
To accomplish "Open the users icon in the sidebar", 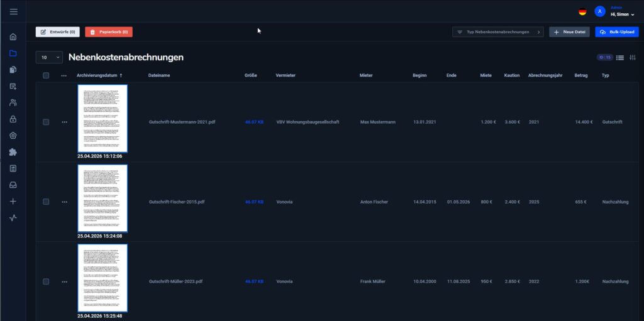I will pyautogui.click(x=13, y=102).
